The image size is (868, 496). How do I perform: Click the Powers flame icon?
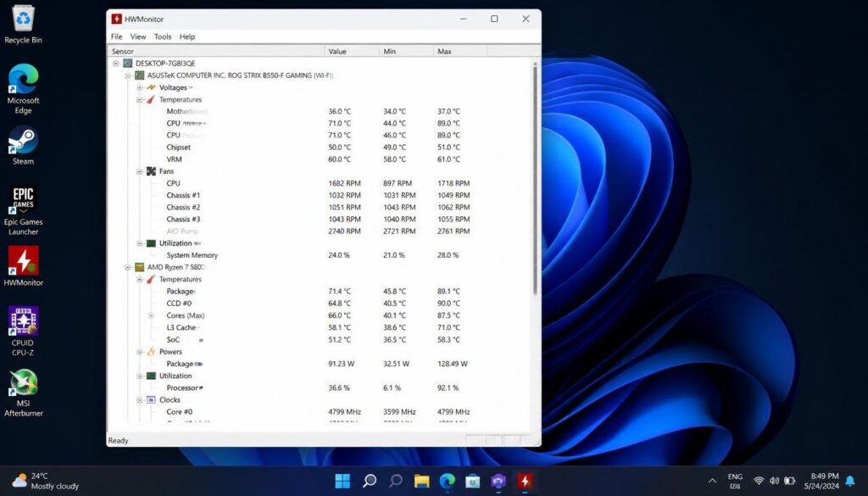[x=151, y=352]
